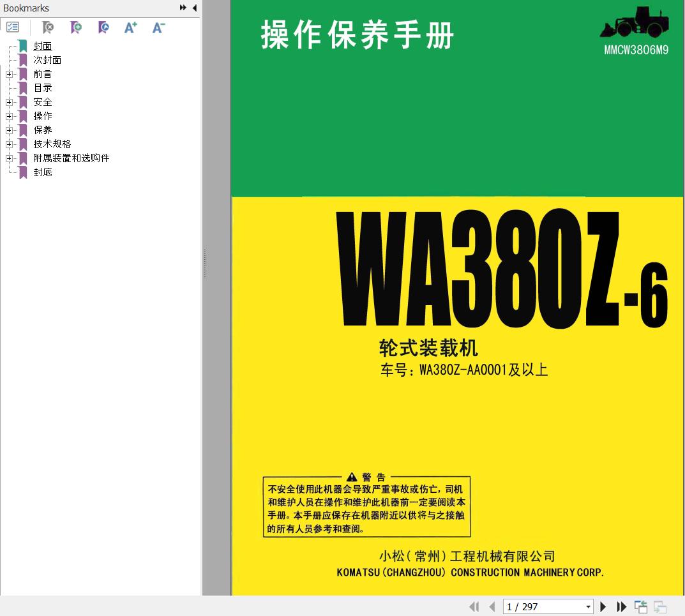Viewport: 685px width, 616px height.
Task: Go to the last page
Action: point(622,606)
